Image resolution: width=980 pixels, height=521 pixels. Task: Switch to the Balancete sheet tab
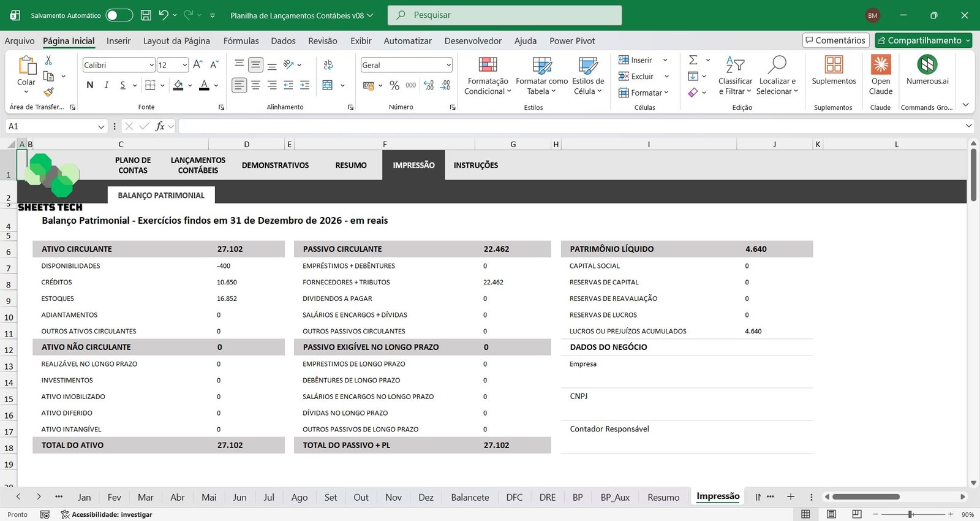pyautogui.click(x=470, y=497)
